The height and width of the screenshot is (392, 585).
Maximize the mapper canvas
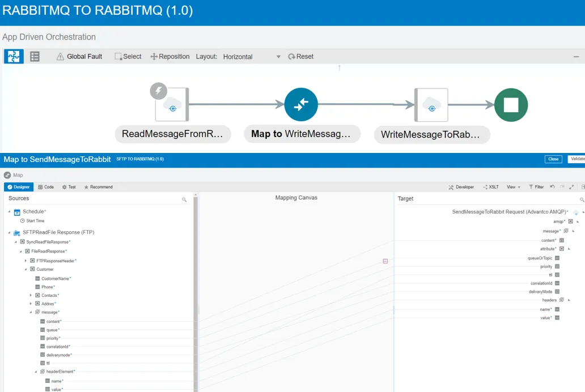[571, 187]
